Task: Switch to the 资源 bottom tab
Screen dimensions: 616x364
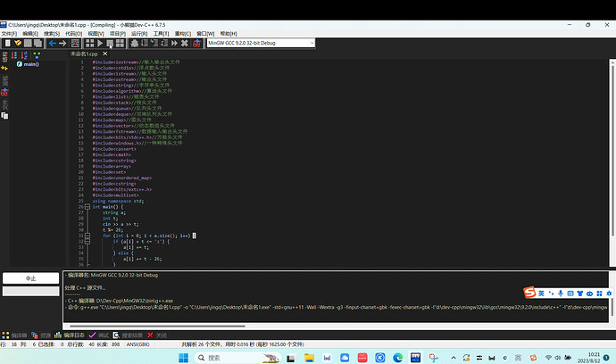Action: tap(41, 335)
